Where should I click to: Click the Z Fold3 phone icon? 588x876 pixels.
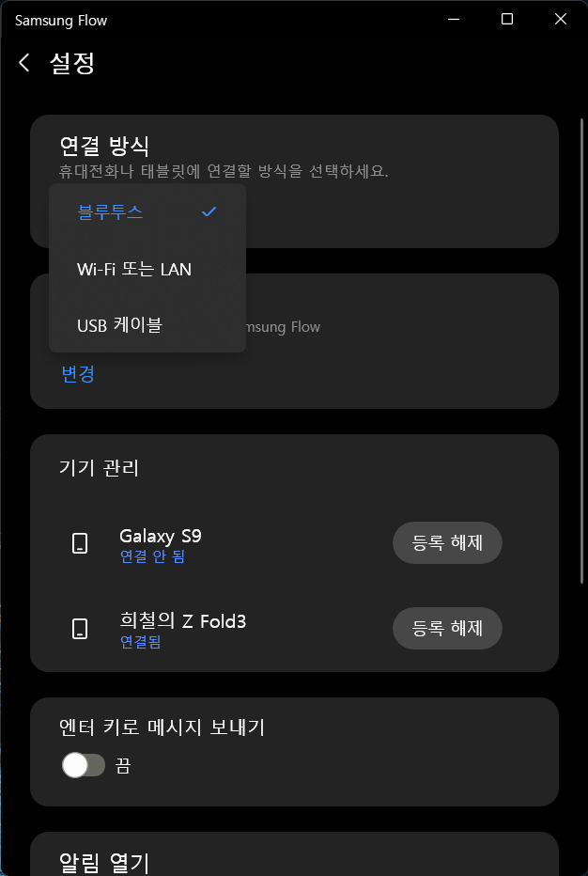[80, 629]
